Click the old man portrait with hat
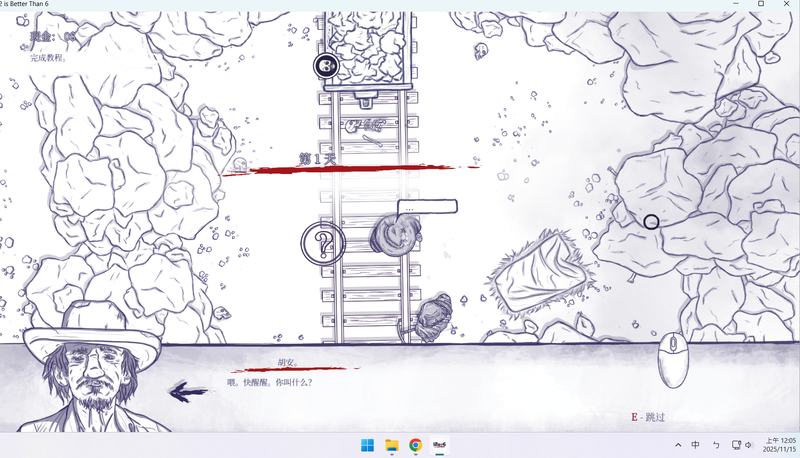This screenshot has height=458, width=800. [x=92, y=366]
